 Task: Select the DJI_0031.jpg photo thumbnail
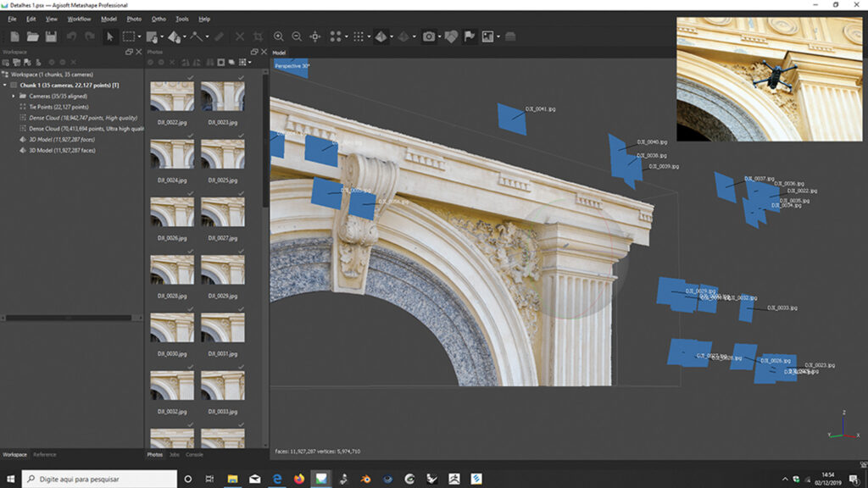[x=223, y=328]
